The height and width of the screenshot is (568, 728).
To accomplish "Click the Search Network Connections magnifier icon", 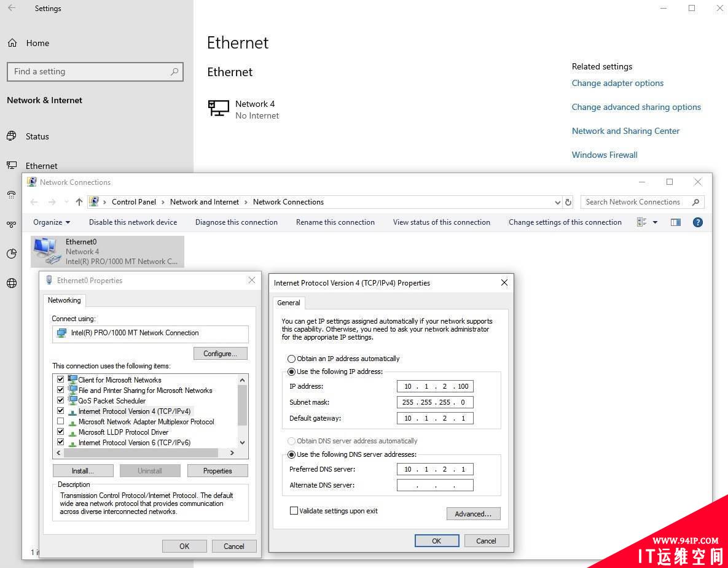I will (x=695, y=202).
